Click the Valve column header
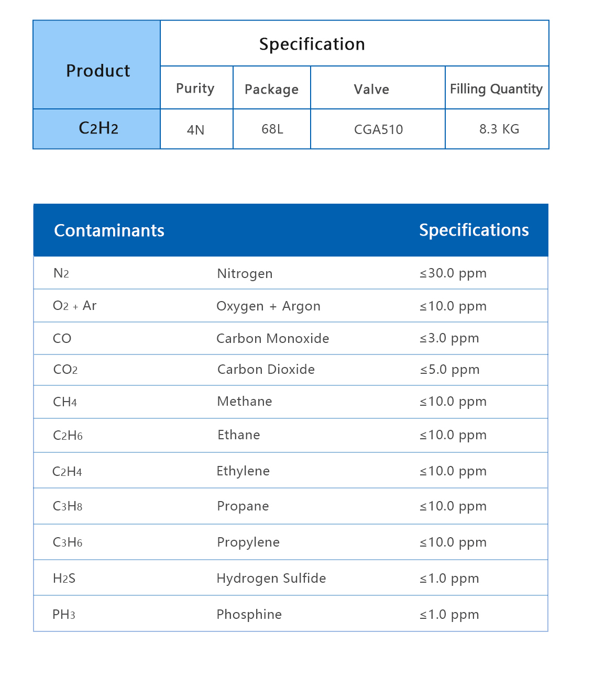This screenshot has width=594, height=700. coord(371,90)
